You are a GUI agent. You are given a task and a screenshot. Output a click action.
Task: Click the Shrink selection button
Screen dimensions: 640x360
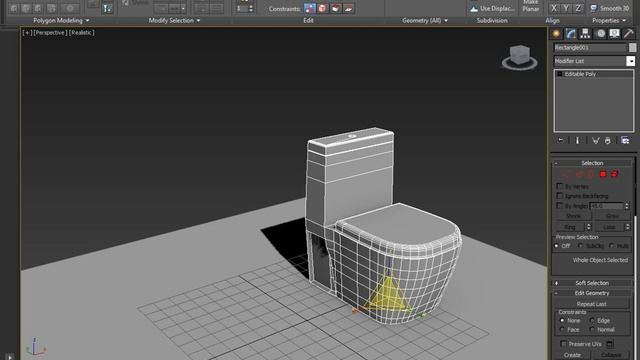point(573,216)
